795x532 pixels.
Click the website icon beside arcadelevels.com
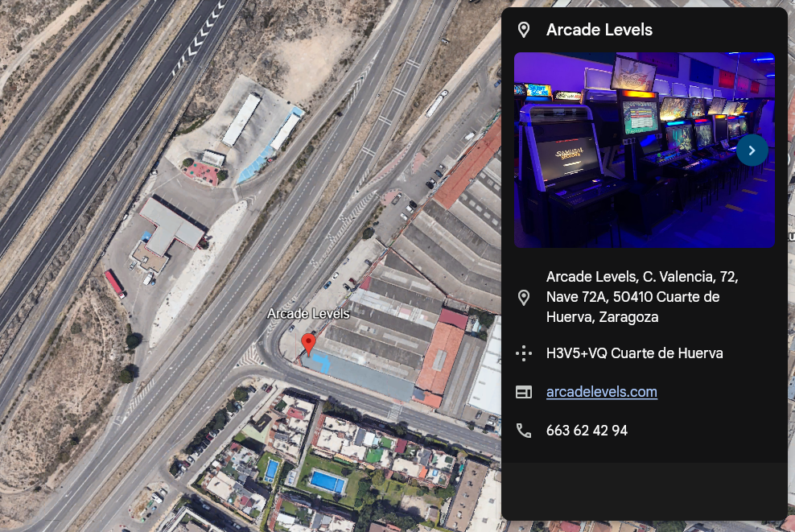pos(524,392)
